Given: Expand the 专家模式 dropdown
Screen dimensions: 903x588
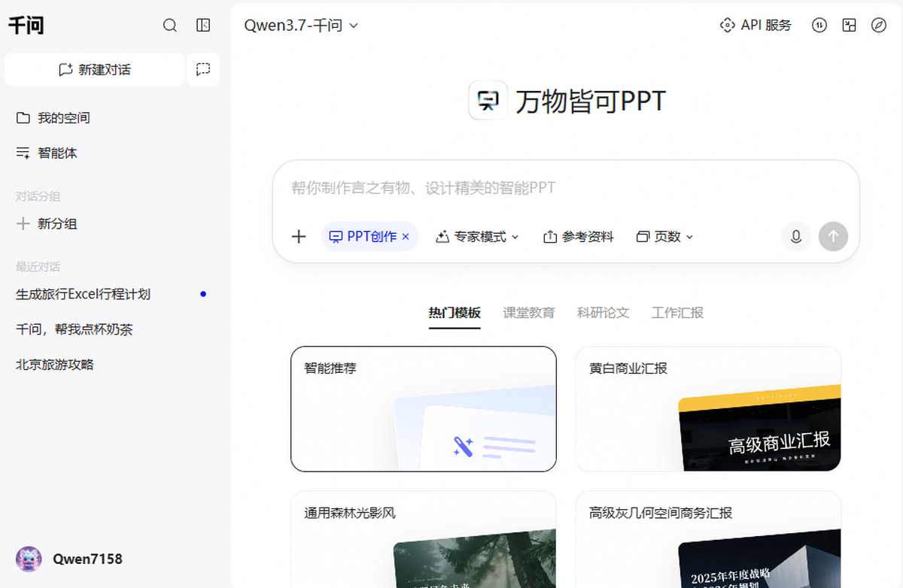Looking at the screenshot, I should pyautogui.click(x=478, y=237).
